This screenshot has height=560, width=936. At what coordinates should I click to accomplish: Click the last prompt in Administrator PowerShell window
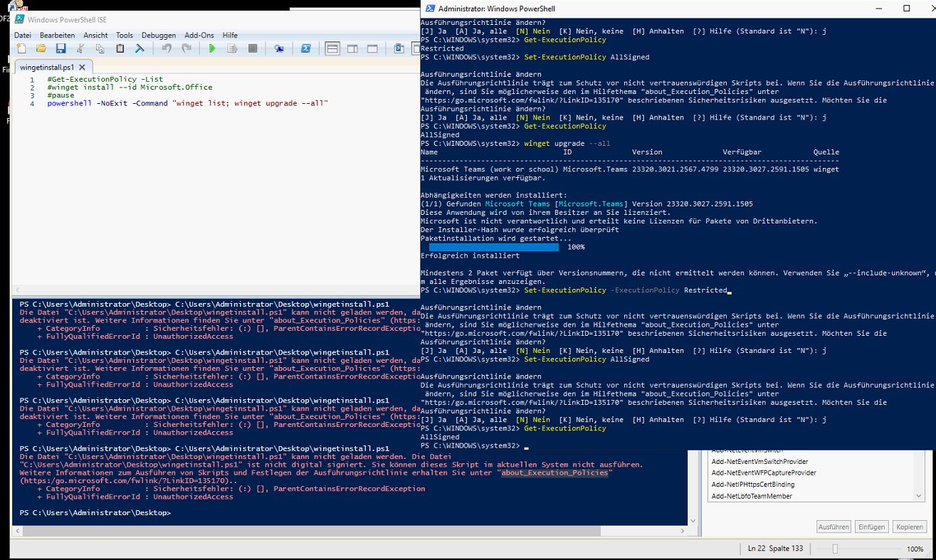470,446
